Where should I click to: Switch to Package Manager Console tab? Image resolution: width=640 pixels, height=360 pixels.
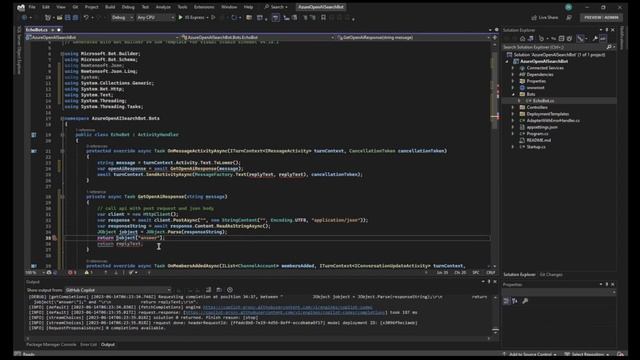(51, 344)
